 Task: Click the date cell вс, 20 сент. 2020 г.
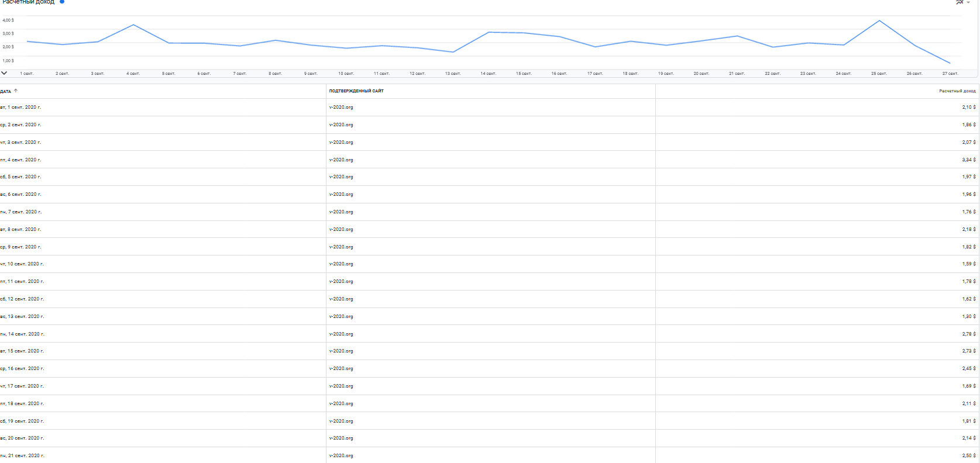coord(22,438)
